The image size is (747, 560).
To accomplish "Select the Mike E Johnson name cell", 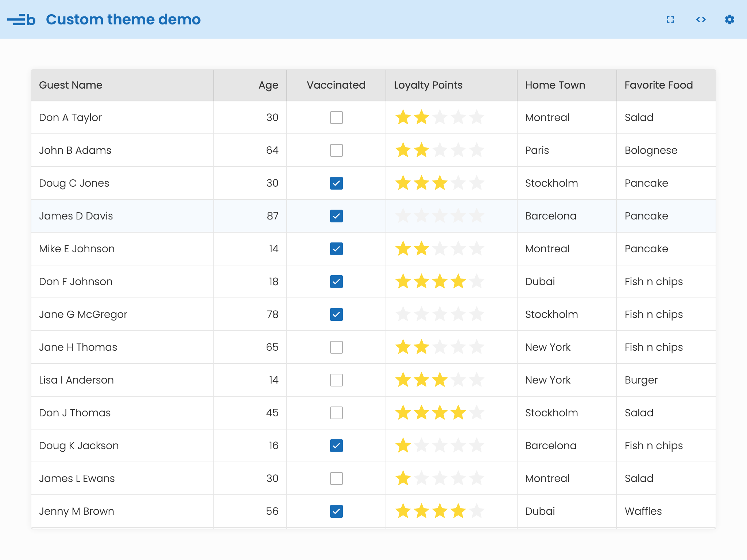I will pos(77,249).
